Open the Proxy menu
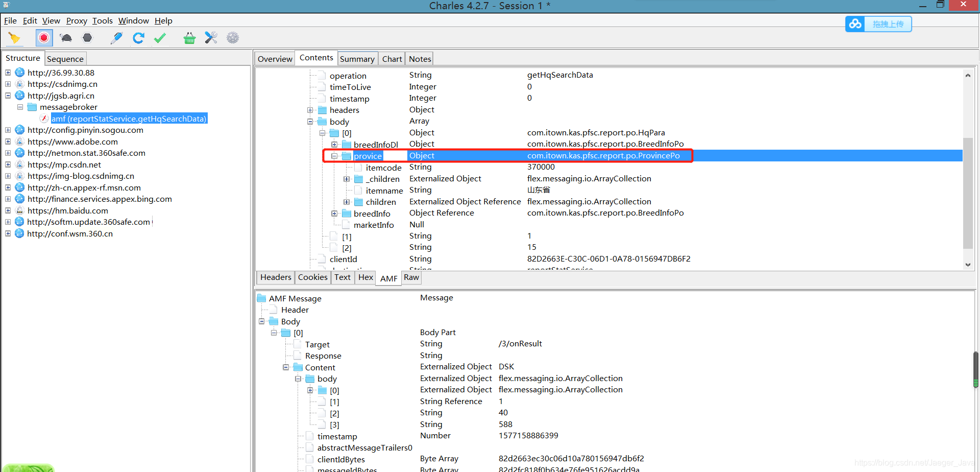The width and height of the screenshot is (980, 472). coord(77,21)
